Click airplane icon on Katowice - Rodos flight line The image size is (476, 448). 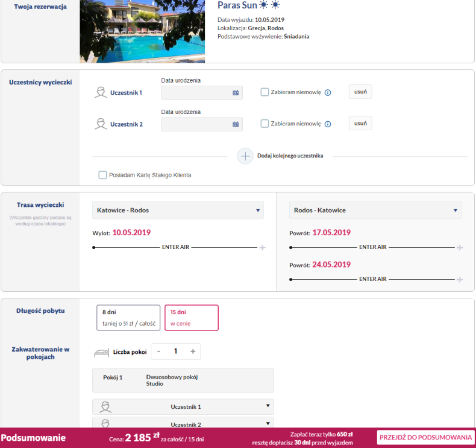[263, 248]
